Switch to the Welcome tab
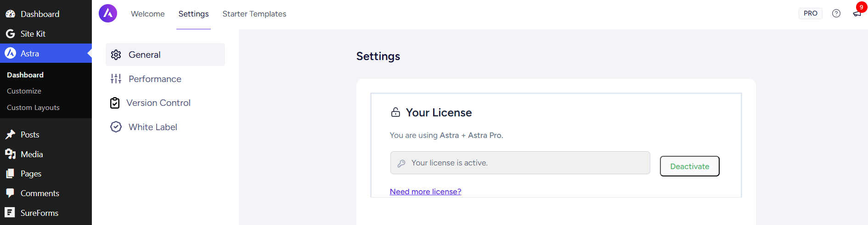Screen dimensions: 868x225 coord(147,14)
